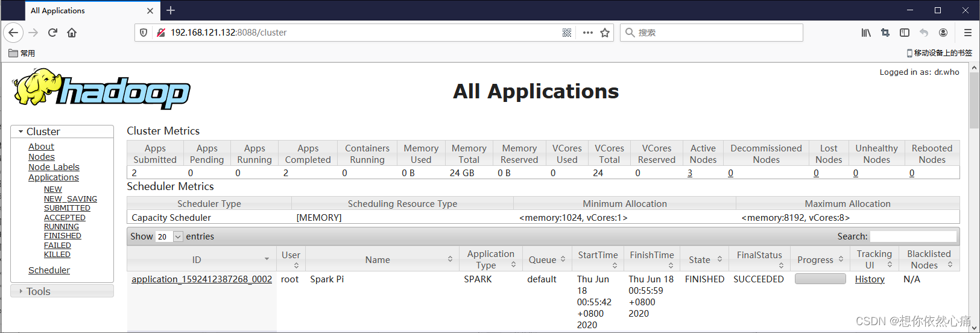Reload the page with the refresh icon
The image size is (980, 333).
click(x=52, y=33)
